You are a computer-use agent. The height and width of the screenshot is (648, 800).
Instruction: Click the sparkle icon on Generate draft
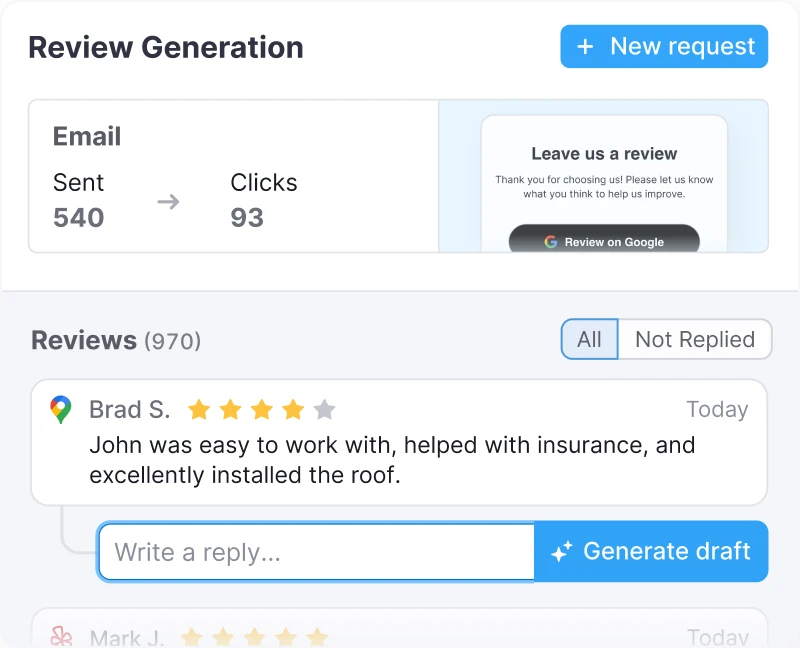click(x=562, y=551)
